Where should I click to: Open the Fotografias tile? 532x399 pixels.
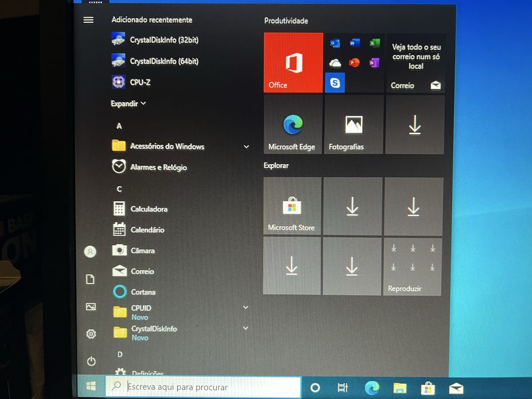[354, 124]
